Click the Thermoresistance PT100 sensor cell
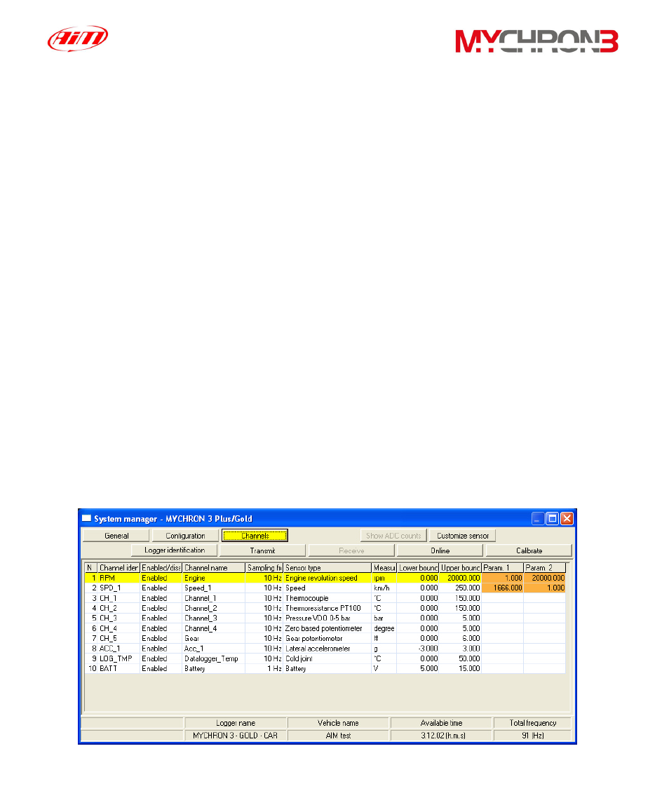This screenshot has width=669, height=812. click(327, 608)
